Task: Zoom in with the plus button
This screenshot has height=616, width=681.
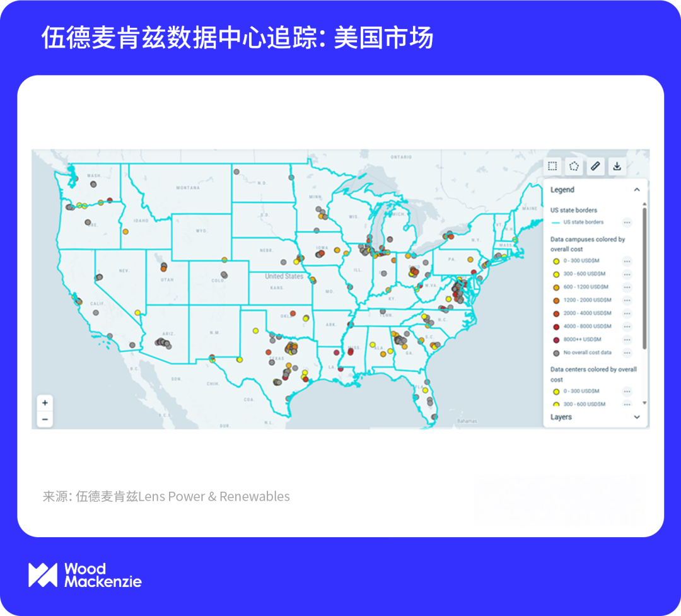Action: [45, 403]
